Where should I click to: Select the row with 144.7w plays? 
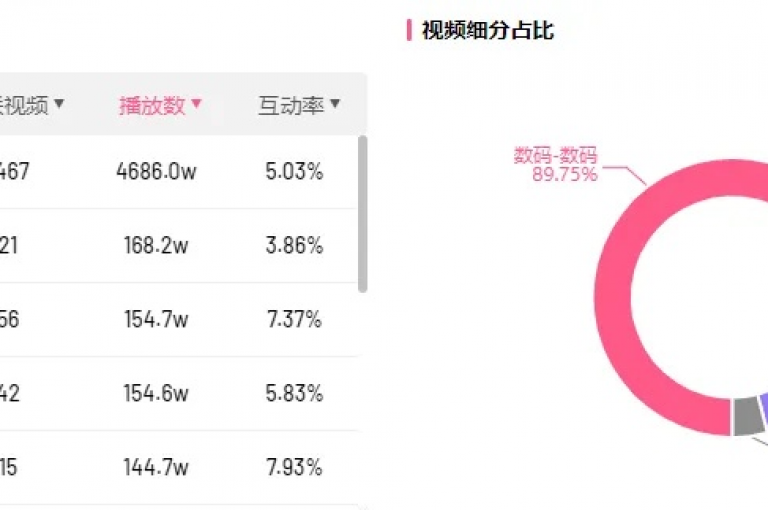click(179, 467)
